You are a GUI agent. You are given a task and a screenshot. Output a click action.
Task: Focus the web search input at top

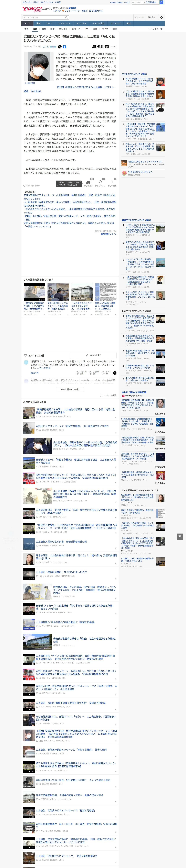pyautogui.click(x=137, y=2)
